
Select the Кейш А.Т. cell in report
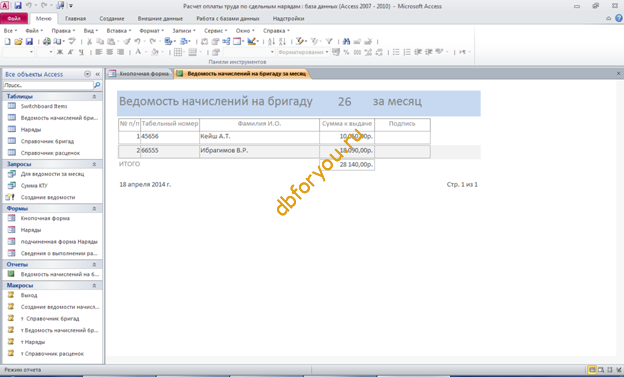[x=259, y=137]
